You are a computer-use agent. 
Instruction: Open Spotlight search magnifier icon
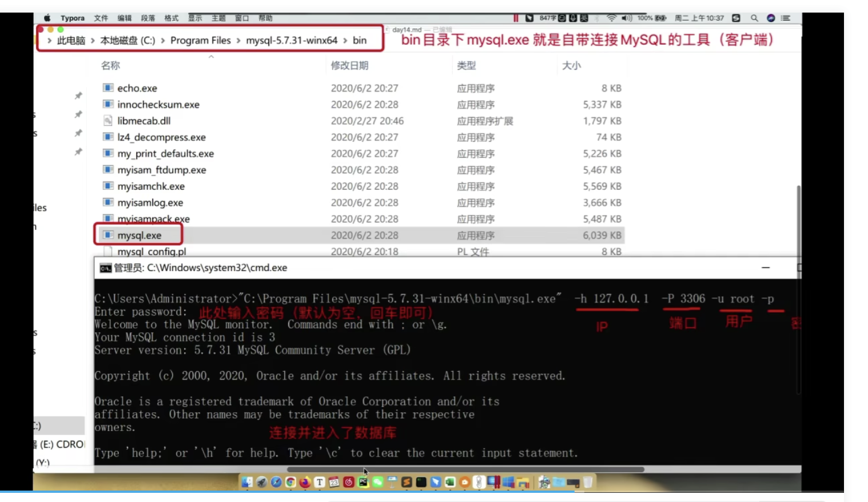pos(754,18)
